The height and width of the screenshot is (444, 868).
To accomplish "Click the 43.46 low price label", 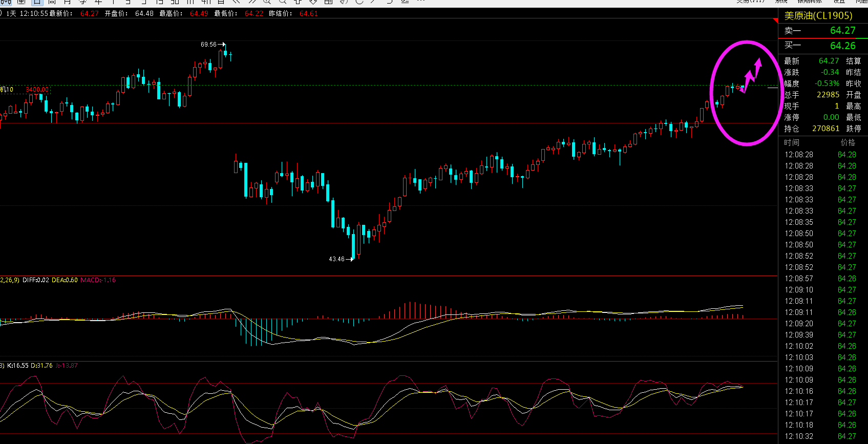I will click(336, 259).
